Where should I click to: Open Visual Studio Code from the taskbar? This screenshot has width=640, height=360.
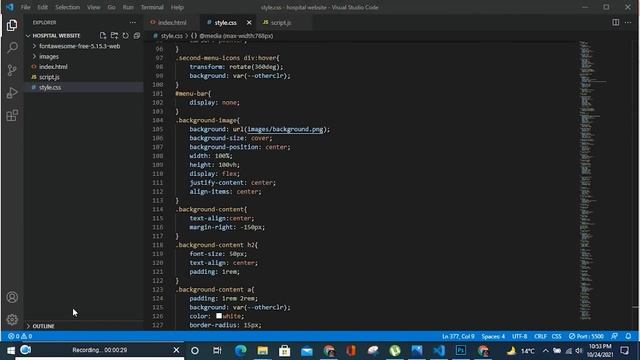tap(439, 351)
